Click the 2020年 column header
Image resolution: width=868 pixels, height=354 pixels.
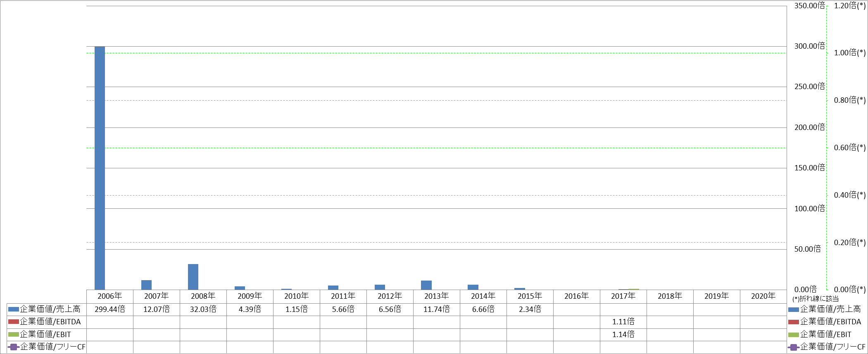tap(763, 296)
